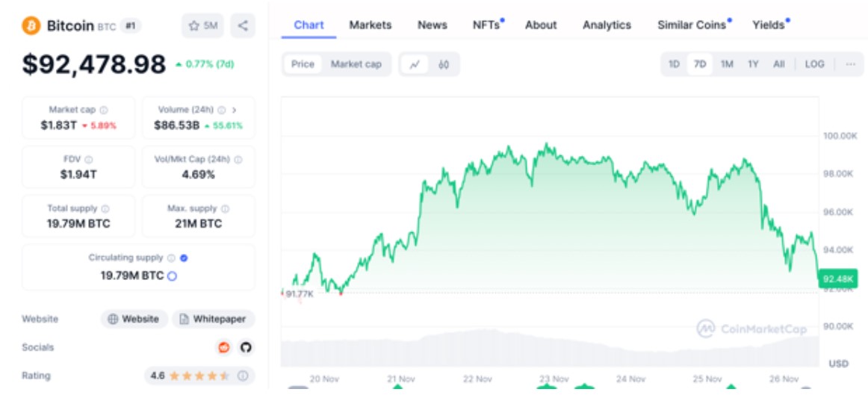Open the Reddit social icon
The image size is (868, 395).
click(223, 347)
